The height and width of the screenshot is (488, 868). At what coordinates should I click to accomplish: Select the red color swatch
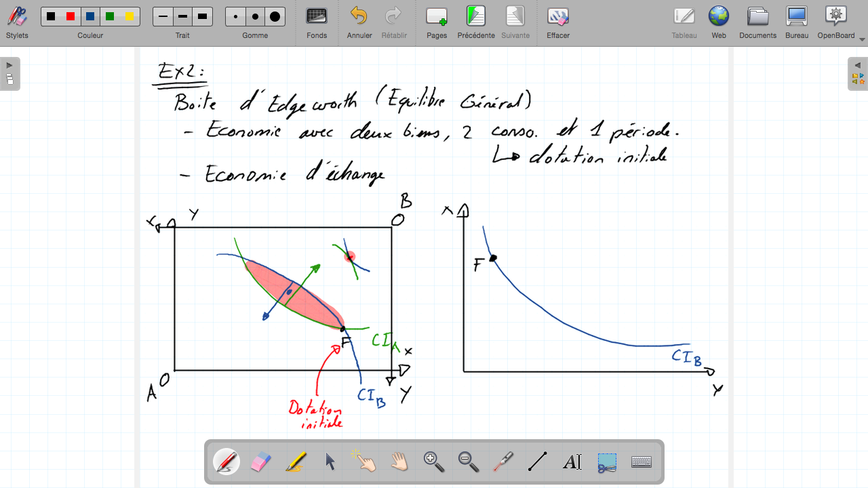pyautogui.click(x=71, y=16)
